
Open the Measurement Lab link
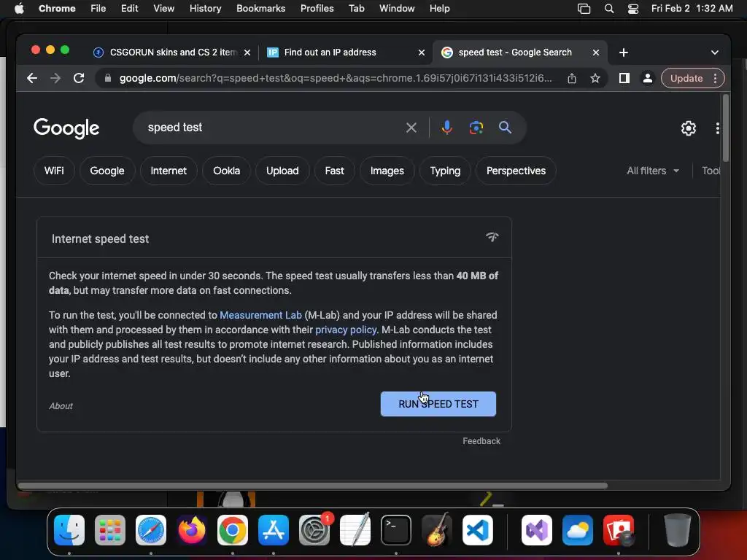pos(260,315)
